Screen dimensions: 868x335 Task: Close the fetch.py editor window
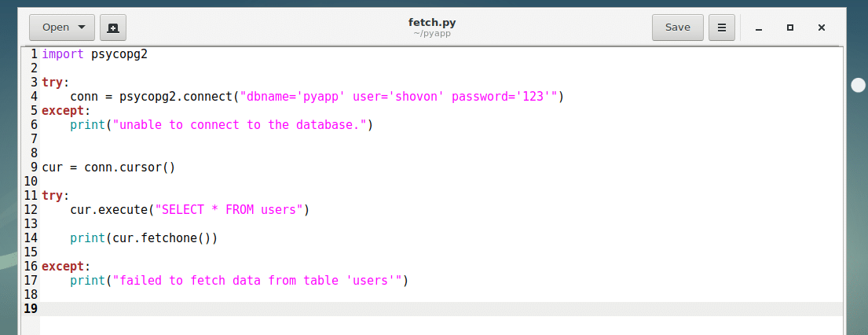[822, 28]
